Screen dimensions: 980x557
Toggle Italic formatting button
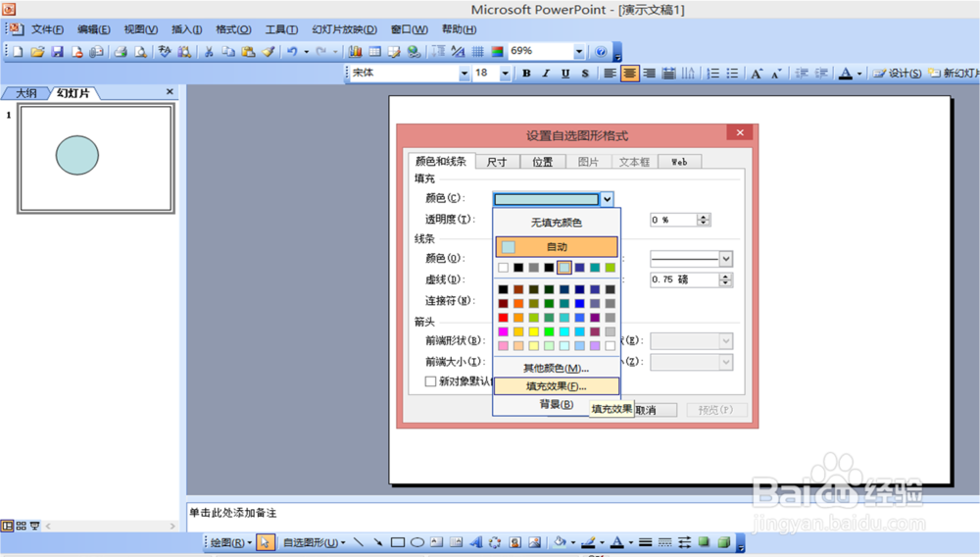pos(546,74)
